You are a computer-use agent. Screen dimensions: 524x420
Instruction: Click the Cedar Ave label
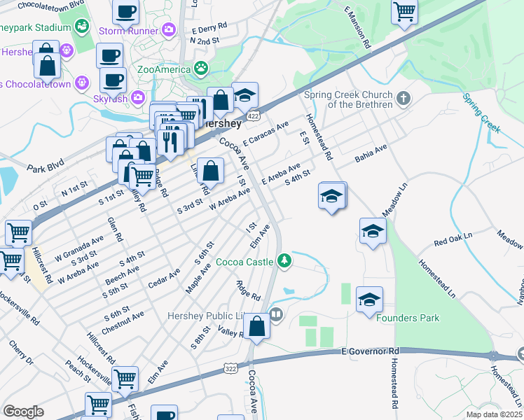(164, 279)
